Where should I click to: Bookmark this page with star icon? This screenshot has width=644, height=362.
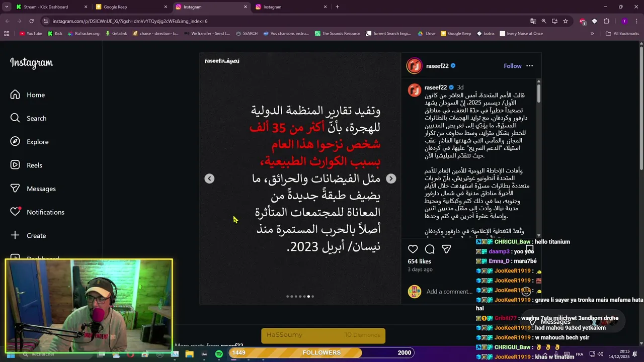[x=566, y=21]
